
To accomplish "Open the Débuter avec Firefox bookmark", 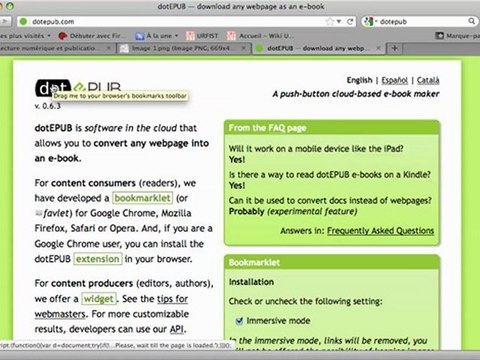I will click(x=92, y=36).
